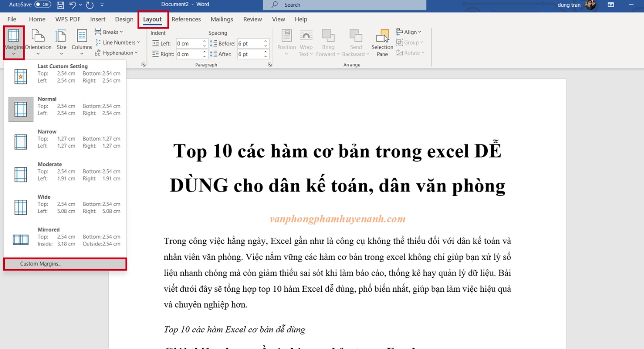The height and width of the screenshot is (349, 644).
Task: Switch to the View tab
Action: coord(279,19)
